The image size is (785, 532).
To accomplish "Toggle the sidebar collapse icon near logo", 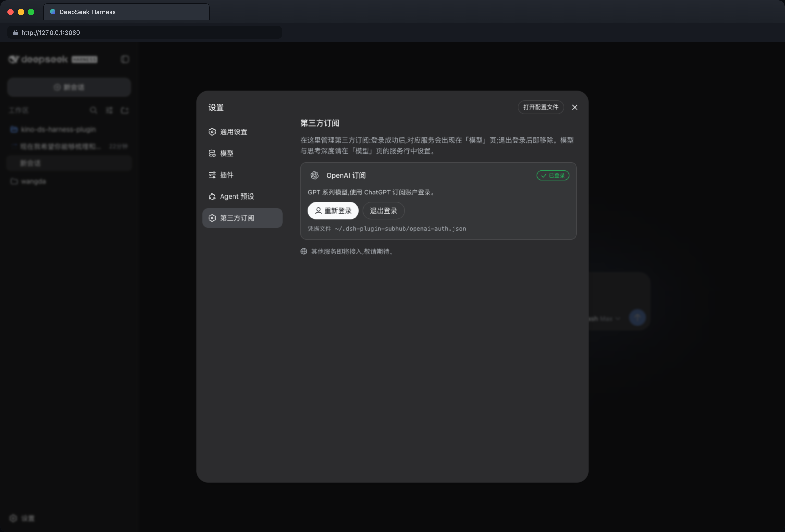I will click(125, 60).
